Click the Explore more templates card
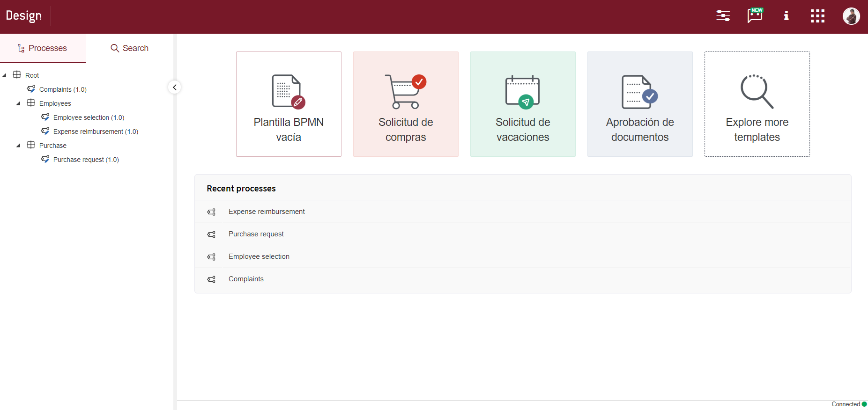 click(x=757, y=104)
